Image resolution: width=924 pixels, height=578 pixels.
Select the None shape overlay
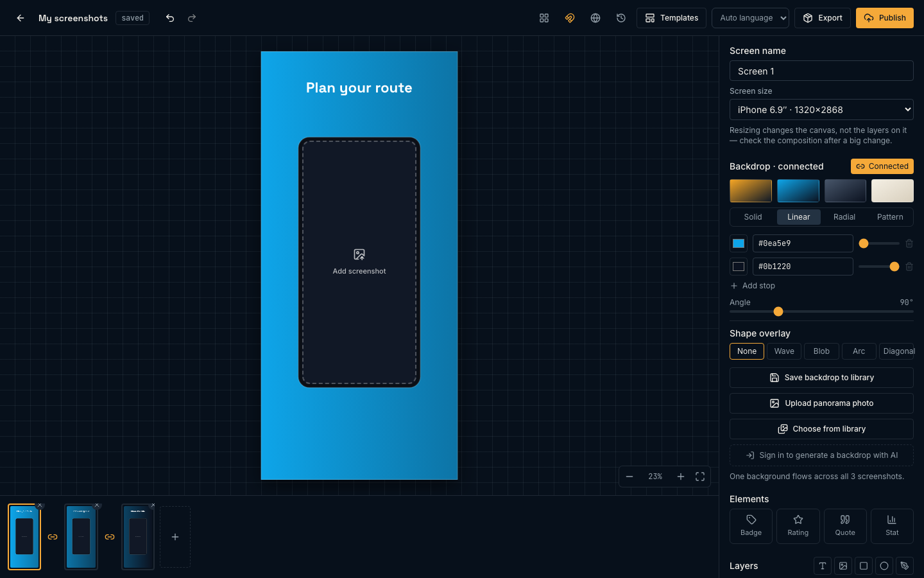[x=747, y=351]
